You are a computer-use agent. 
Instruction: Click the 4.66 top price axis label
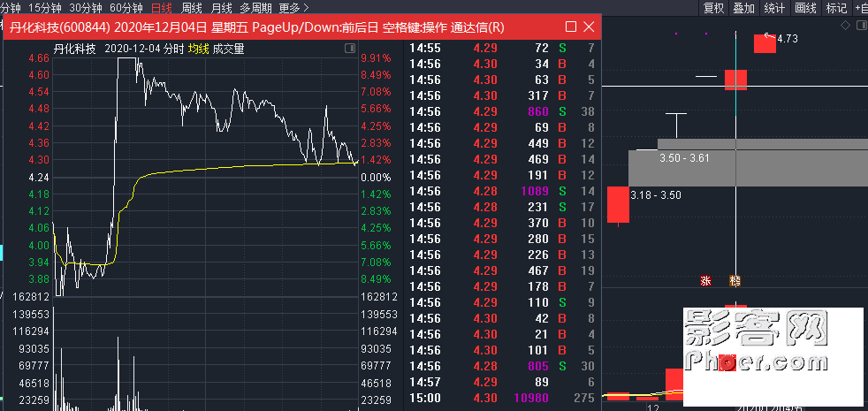[x=39, y=58]
